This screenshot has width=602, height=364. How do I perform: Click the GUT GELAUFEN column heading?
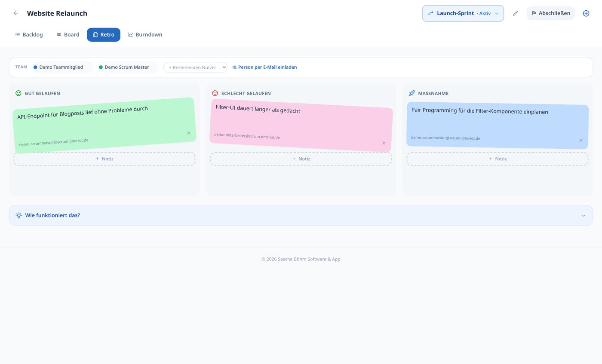(43, 93)
